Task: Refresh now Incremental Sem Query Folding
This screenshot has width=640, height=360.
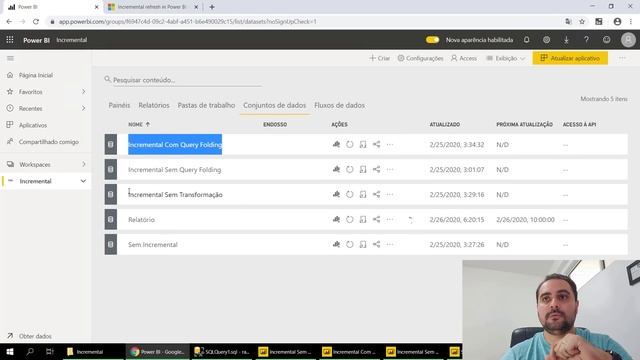Action: (350, 169)
